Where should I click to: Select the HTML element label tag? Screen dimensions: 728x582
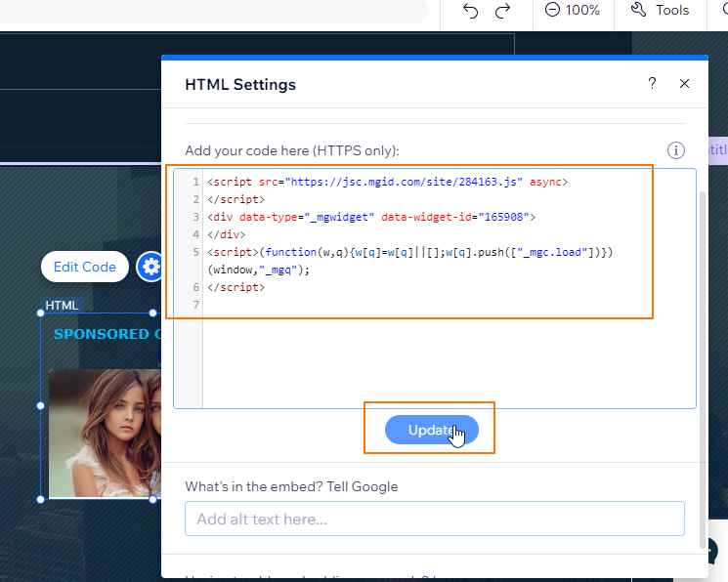click(x=62, y=306)
